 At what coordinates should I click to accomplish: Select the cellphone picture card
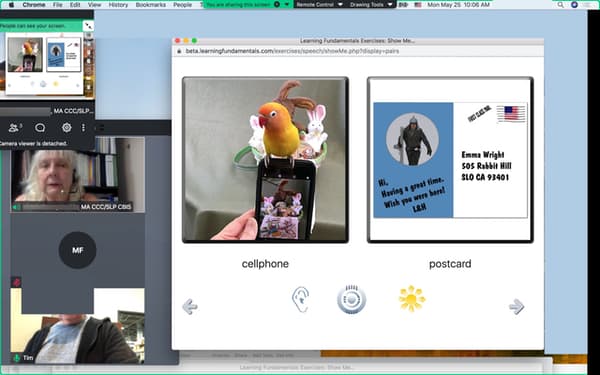tap(265, 160)
